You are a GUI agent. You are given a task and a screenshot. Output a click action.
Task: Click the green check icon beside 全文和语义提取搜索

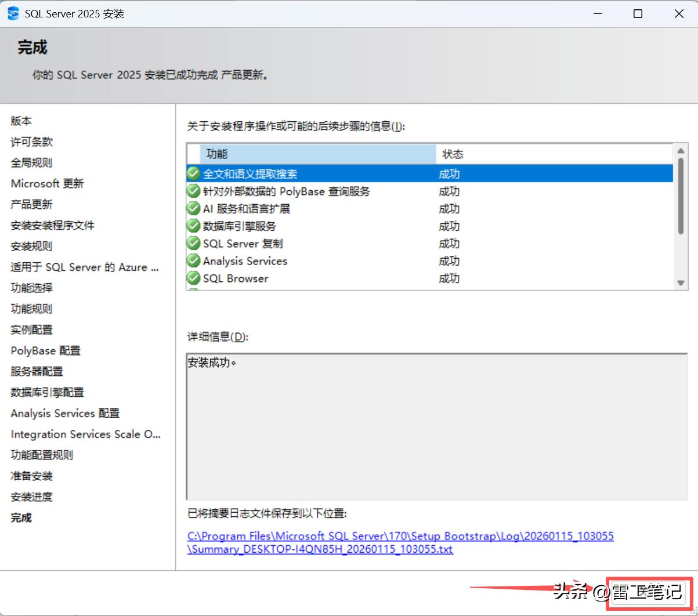click(194, 173)
